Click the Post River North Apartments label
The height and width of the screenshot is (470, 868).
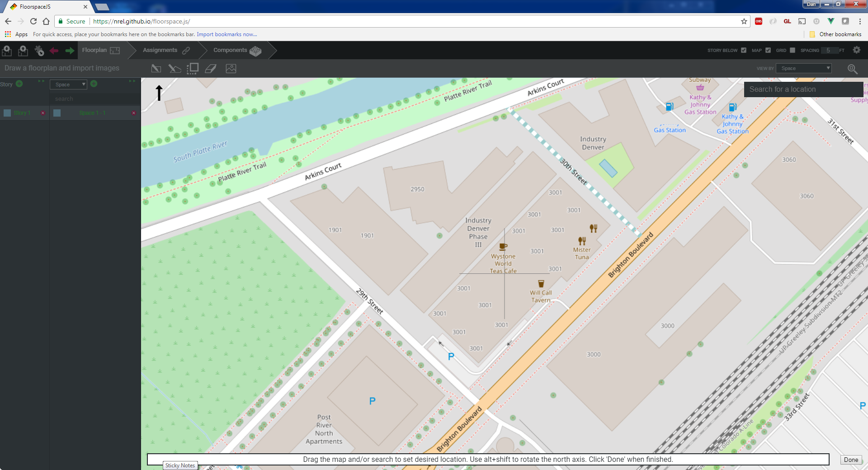[x=324, y=429]
